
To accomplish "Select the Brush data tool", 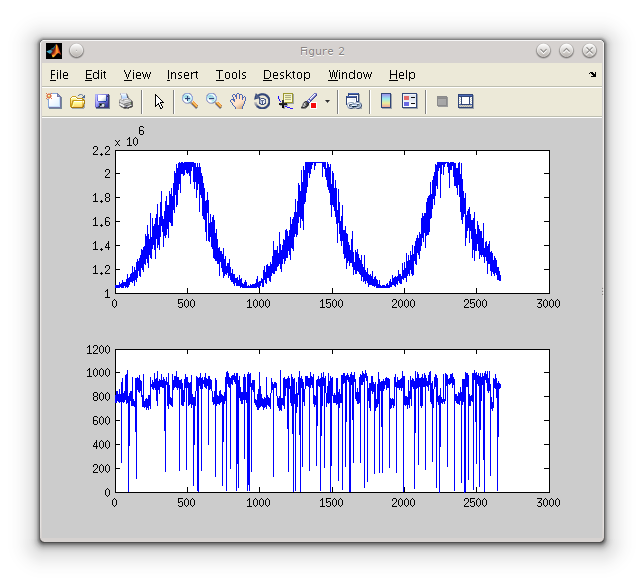I will click(309, 101).
